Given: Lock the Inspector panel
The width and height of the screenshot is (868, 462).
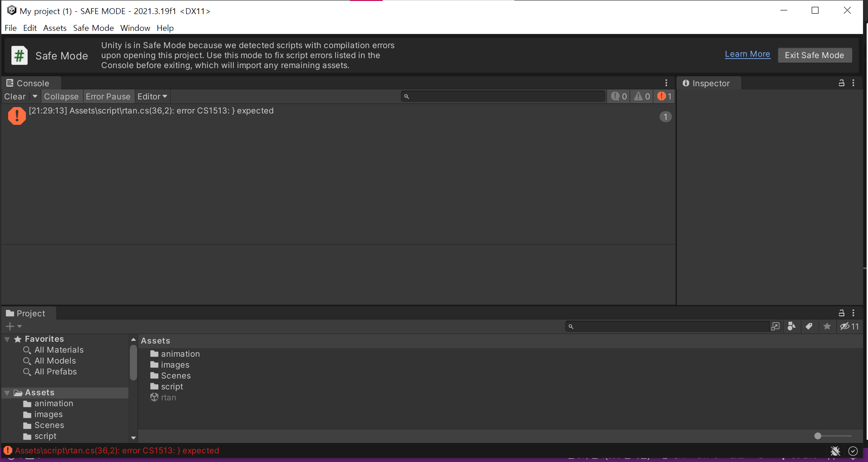Looking at the screenshot, I should (x=841, y=83).
